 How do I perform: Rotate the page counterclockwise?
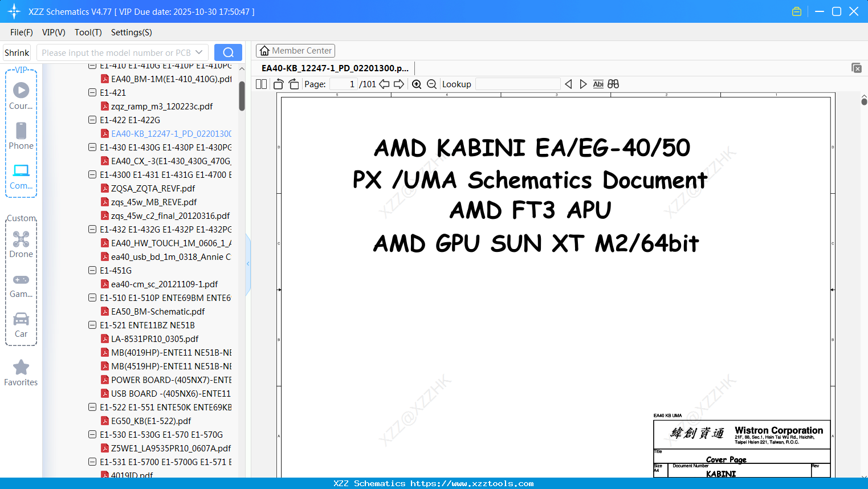click(279, 84)
